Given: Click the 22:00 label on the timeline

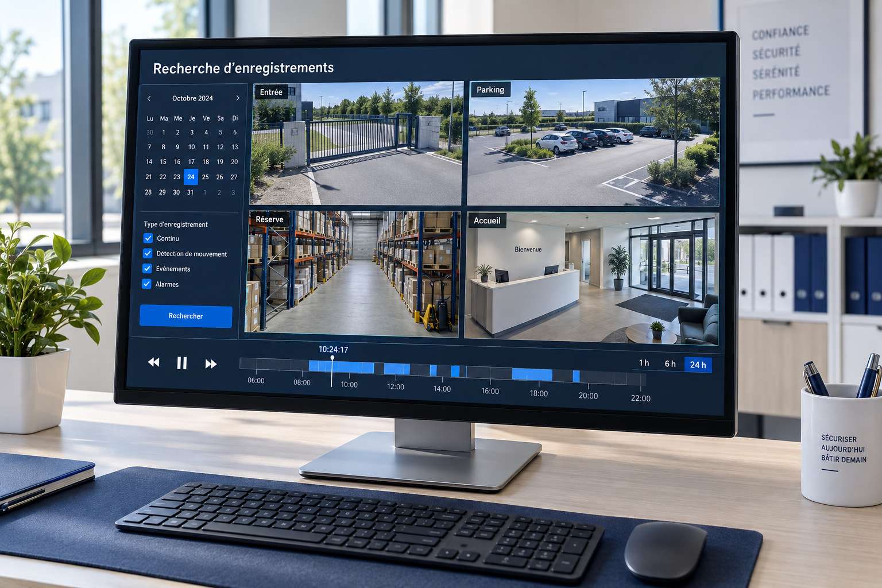Looking at the screenshot, I should 641,399.
